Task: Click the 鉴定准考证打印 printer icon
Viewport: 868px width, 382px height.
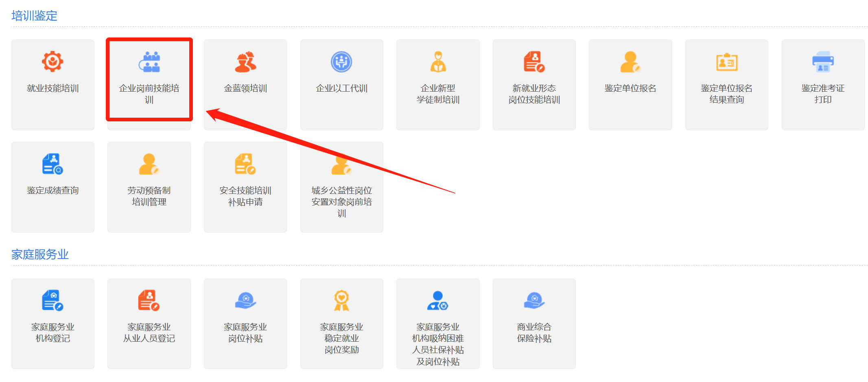Action: point(823,62)
